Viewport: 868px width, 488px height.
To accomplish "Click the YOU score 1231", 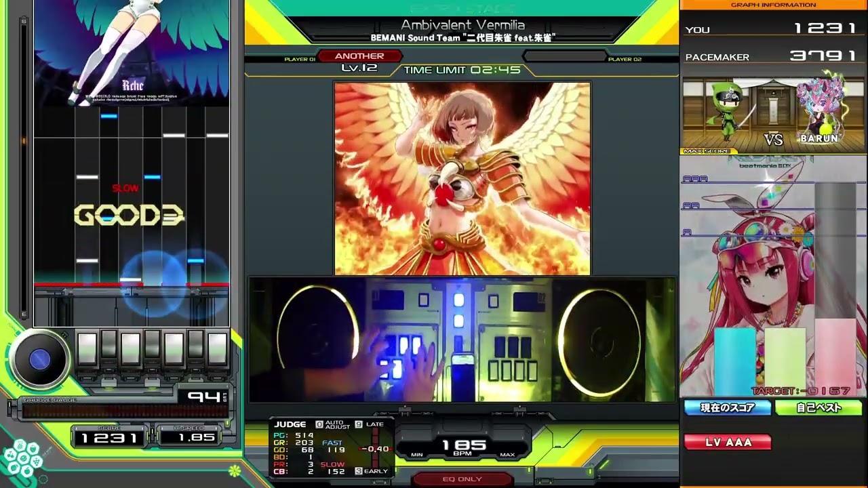I will click(x=825, y=28).
